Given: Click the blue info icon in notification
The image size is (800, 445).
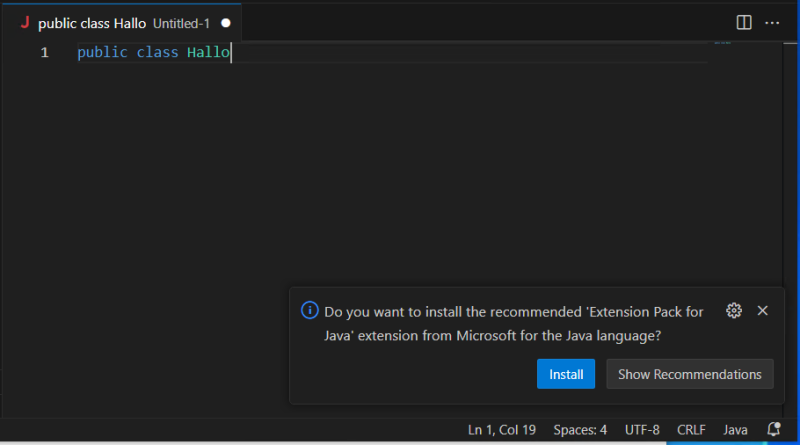Looking at the screenshot, I should tap(310, 311).
